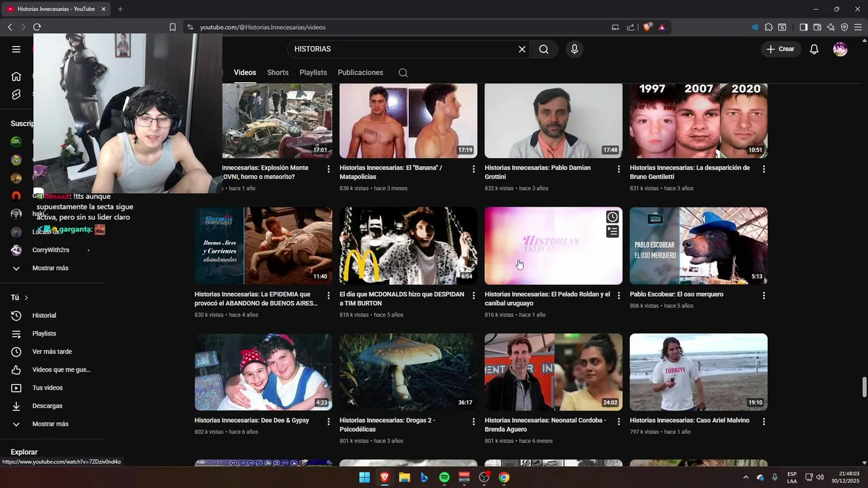The width and height of the screenshot is (868, 488).
Task: Expand subscriptions with Mostrar más above Tú
Action: pyautogui.click(x=50, y=268)
